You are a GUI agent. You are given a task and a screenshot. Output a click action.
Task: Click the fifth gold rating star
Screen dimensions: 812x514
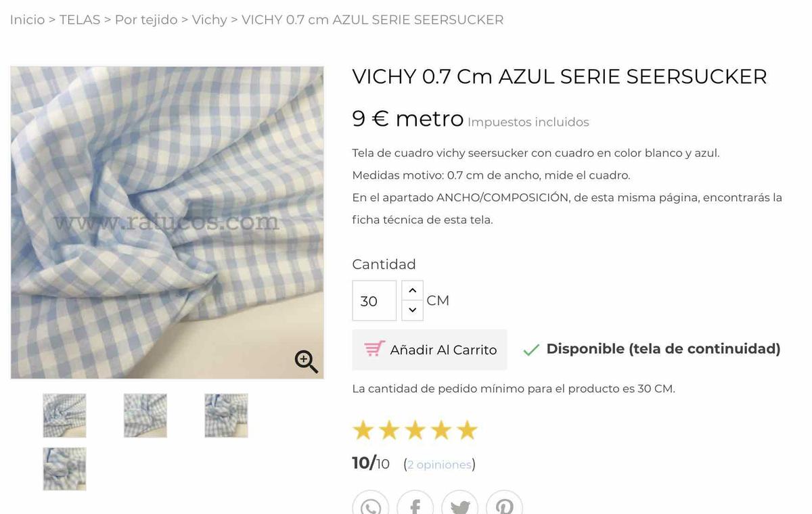point(467,430)
